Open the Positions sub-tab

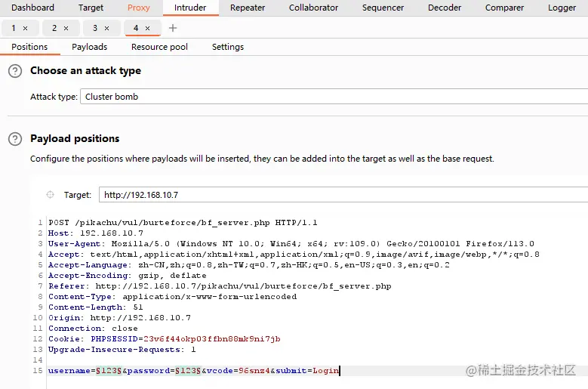click(29, 47)
